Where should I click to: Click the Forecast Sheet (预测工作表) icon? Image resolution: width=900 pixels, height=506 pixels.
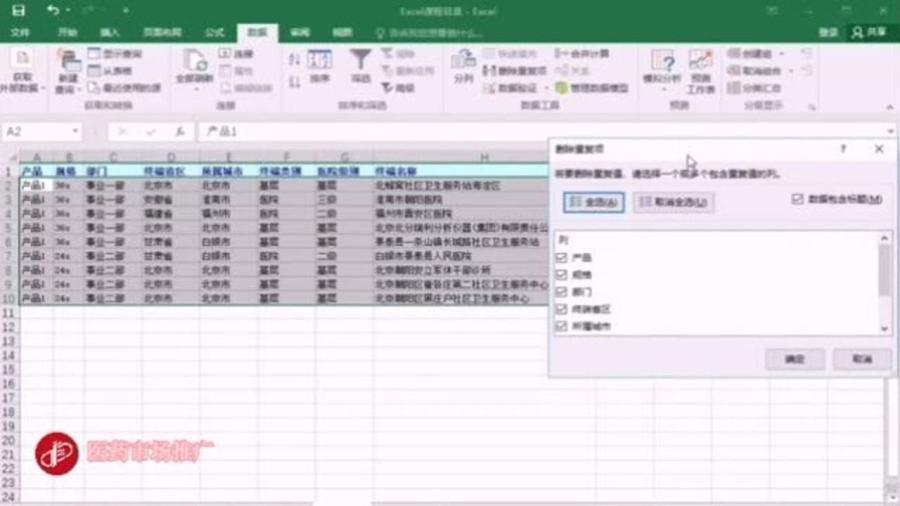(700, 64)
